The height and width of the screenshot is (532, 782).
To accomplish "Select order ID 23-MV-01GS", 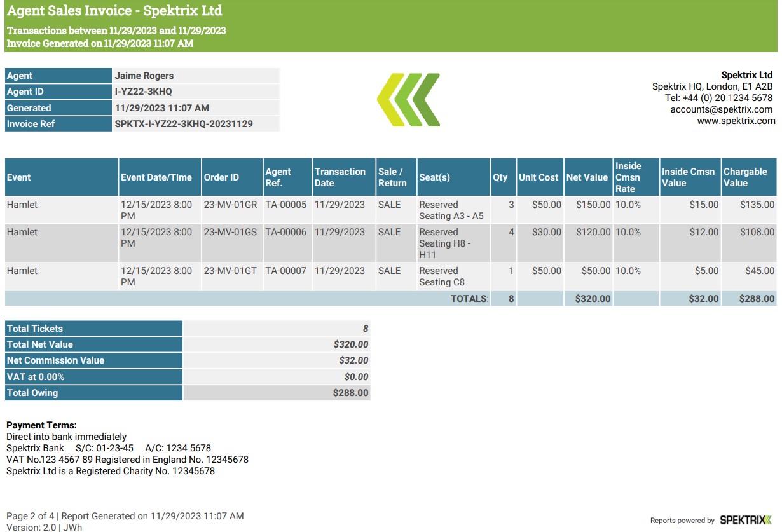I will (230, 232).
